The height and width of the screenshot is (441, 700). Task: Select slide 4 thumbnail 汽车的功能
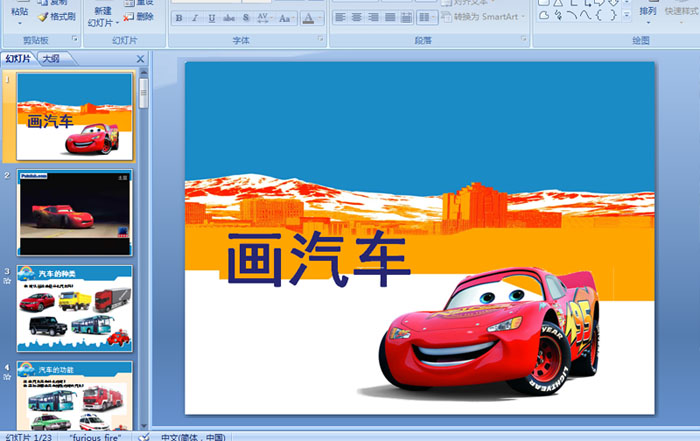point(75,396)
